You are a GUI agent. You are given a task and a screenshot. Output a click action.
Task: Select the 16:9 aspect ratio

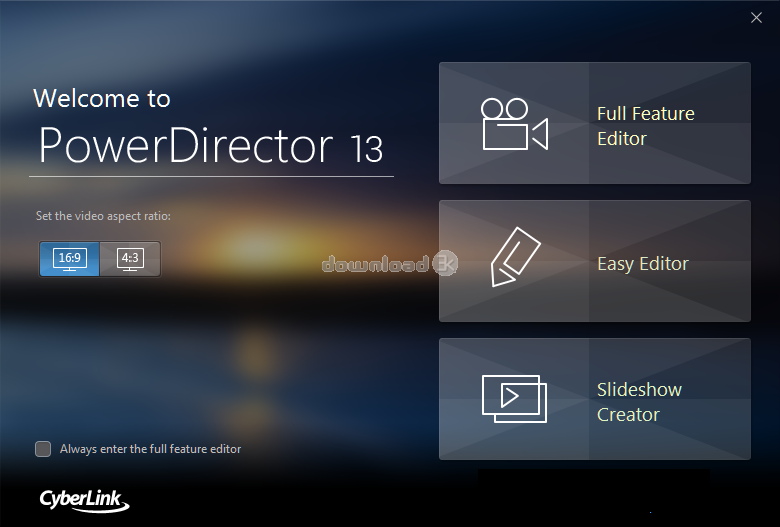point(70,259)
